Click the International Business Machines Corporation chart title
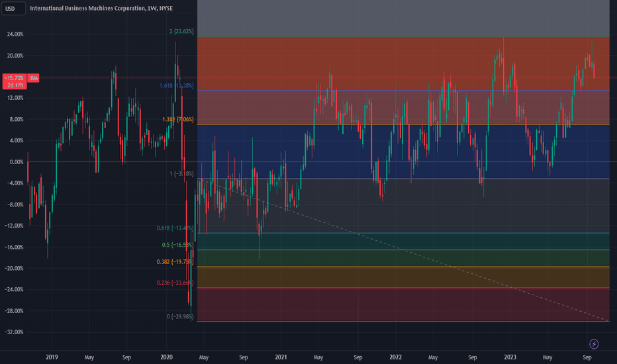617x364 pixels. [101, 8]
